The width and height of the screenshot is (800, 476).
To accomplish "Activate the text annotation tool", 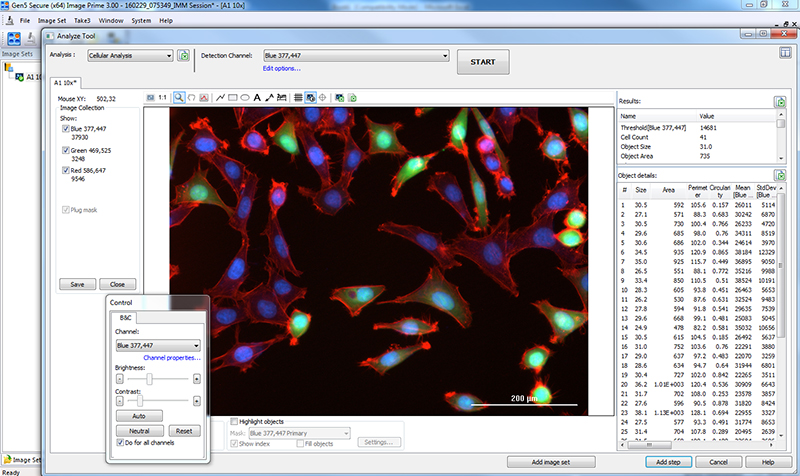I will tap(257, 97).
